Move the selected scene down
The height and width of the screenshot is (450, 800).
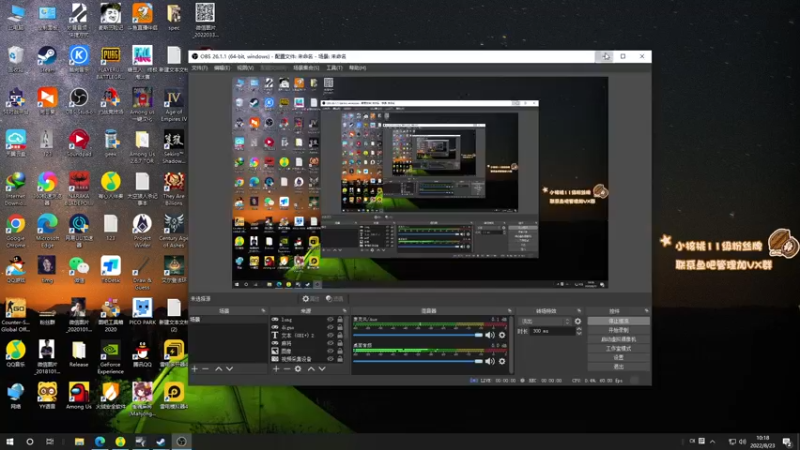pos(230,369)
